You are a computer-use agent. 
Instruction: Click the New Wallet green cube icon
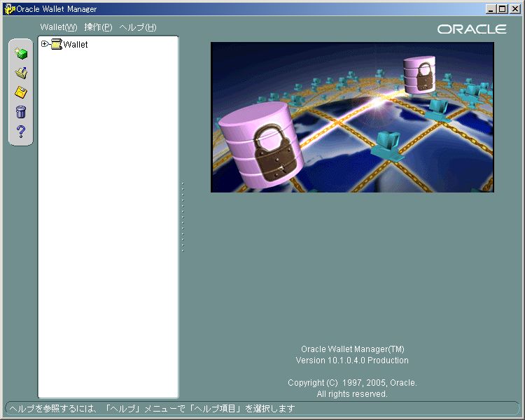[x=21, y=53]
